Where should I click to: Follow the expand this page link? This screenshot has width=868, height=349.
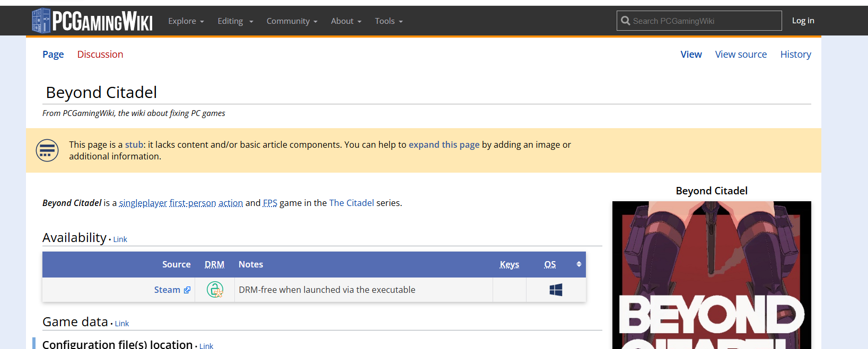point(444,145)
